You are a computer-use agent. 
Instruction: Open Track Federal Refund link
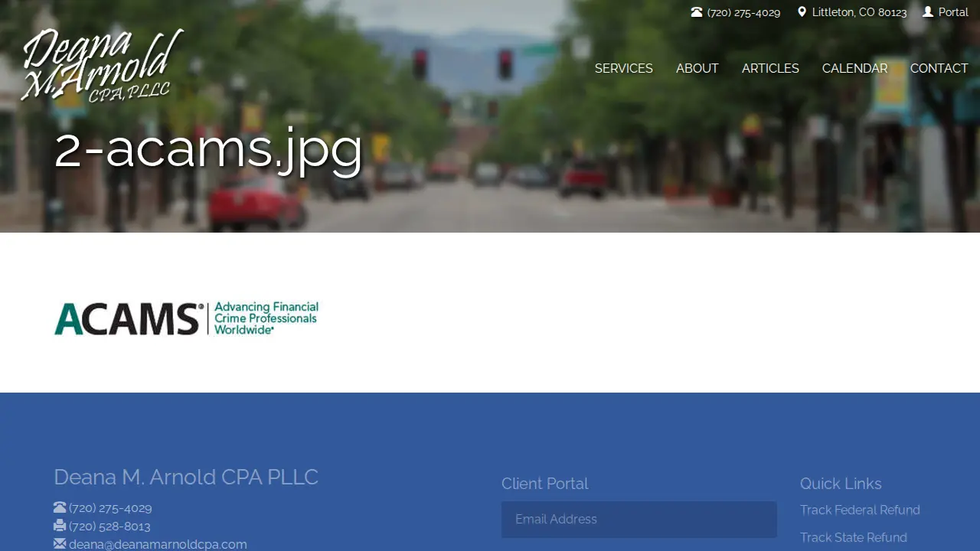pos(860,510)
